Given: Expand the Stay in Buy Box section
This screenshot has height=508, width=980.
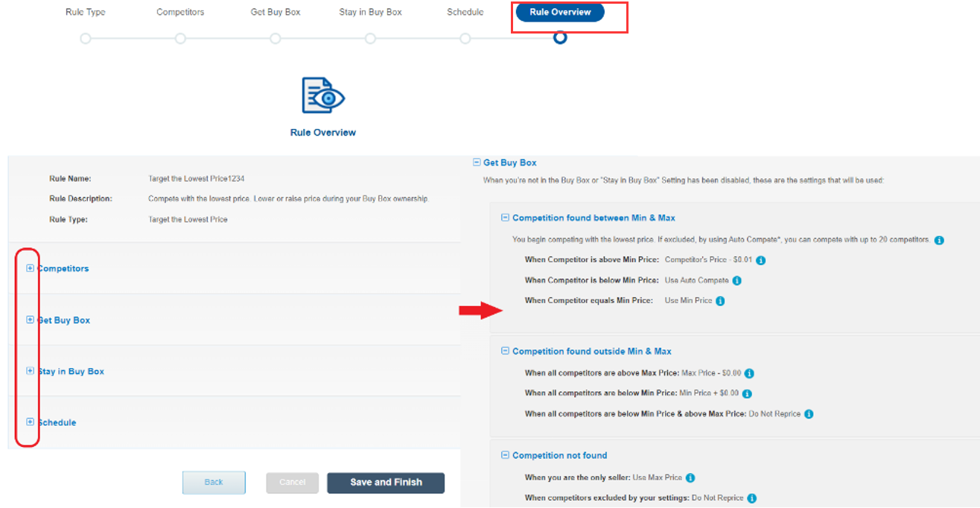Looking at the screenshot, I should tap(30, 371).
